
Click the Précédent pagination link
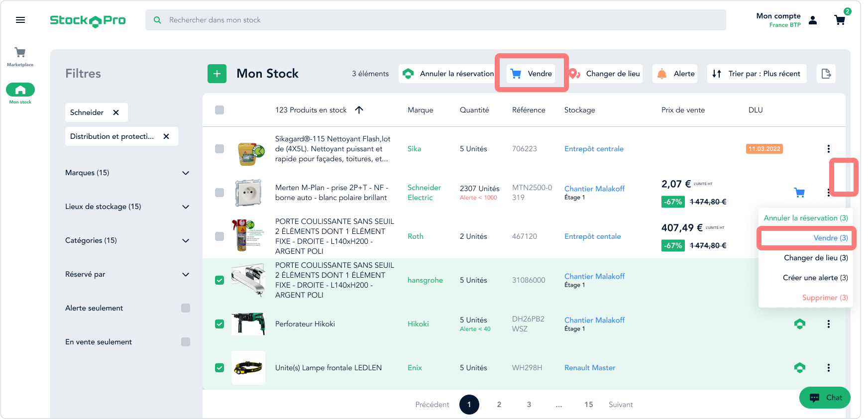[432, 405]
